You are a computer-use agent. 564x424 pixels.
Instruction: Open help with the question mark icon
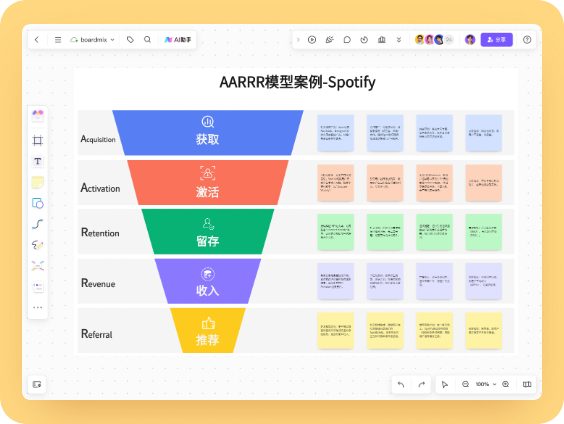(x=527, y=40)
